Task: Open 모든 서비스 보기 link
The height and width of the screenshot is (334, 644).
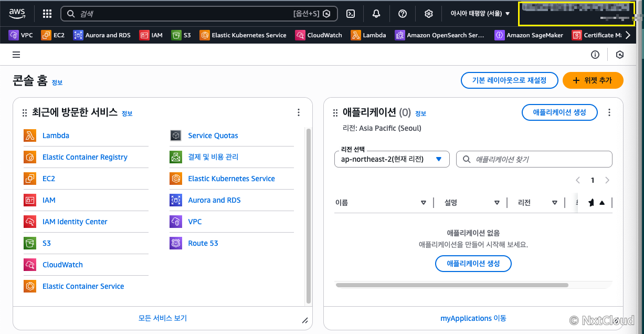Action: tap(163, 318)
